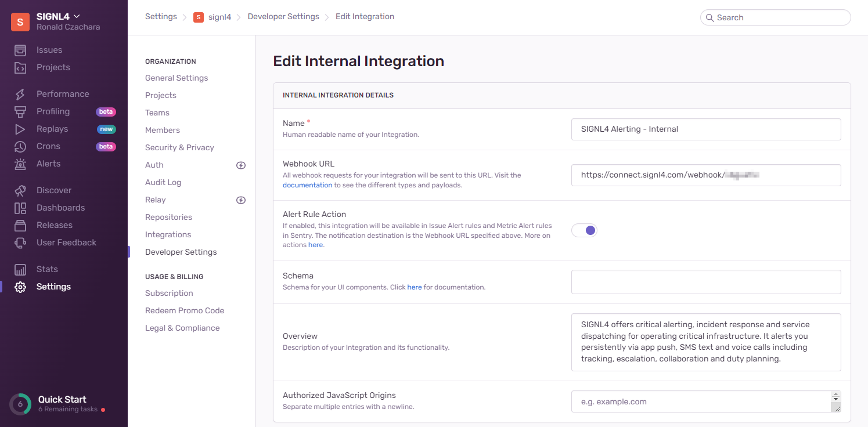Screen dimensions: 868x427
Task: Open Integrations settings page
Action: pyautogui.click(x=168, y=234)
